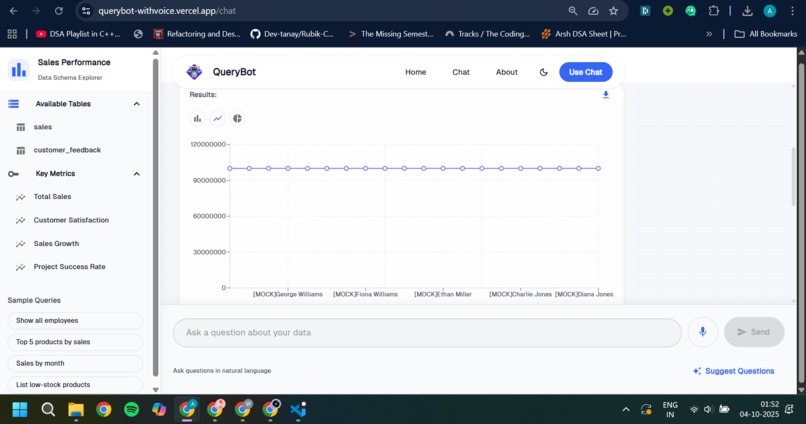This screenshot has height=424, width=806.
Task: Show hidden system tray icons
Action: pyautogui.click(x=626, y=410)
